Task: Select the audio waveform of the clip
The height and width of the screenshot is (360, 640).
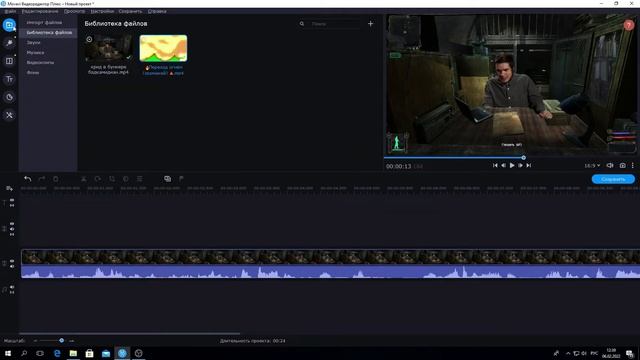Action: pyautogui.click(x=331, y=272)
